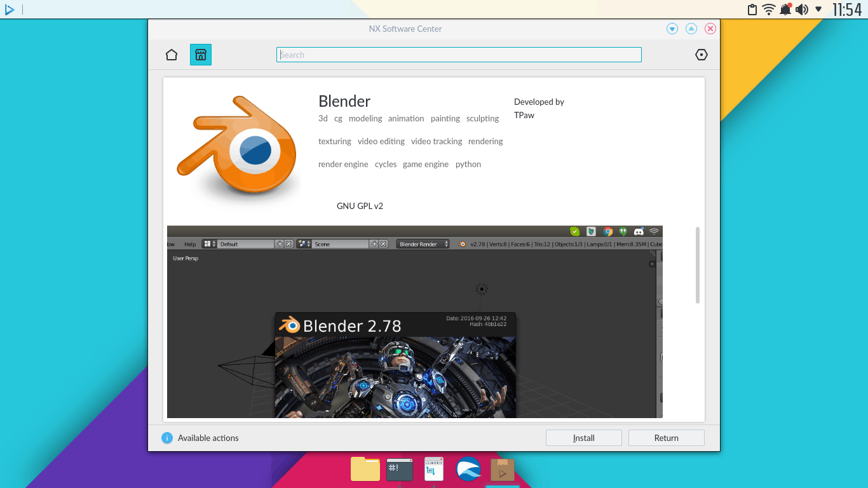Viewport: 868px width, 488px height.
Task: Launch the file manager from the dock
Action: 365,470
